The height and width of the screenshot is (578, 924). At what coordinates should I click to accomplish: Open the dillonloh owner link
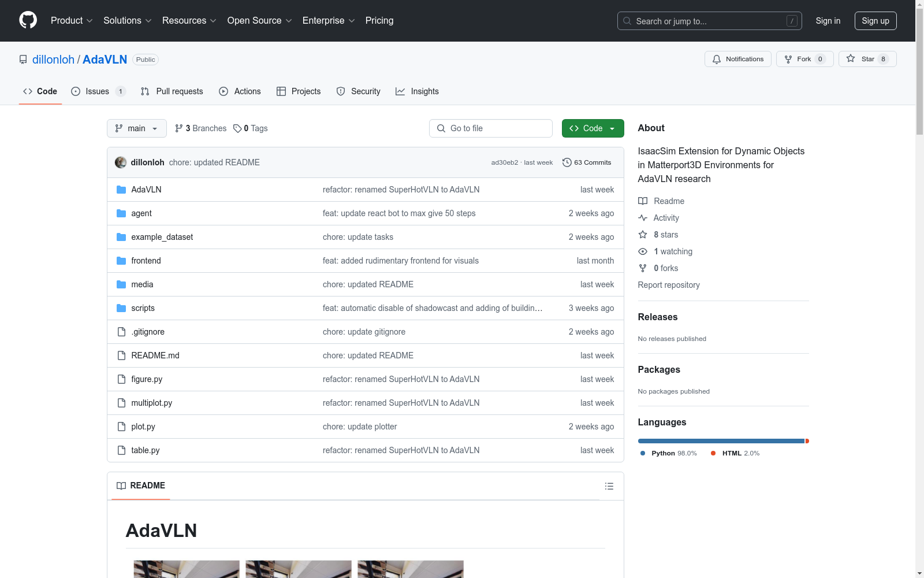(x=53, y=60)
